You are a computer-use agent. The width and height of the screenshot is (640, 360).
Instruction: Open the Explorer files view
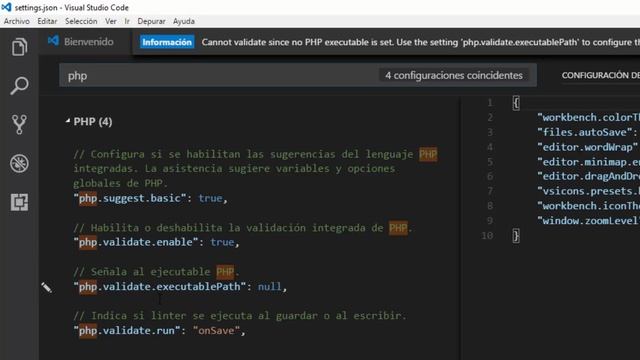[19, 47]
